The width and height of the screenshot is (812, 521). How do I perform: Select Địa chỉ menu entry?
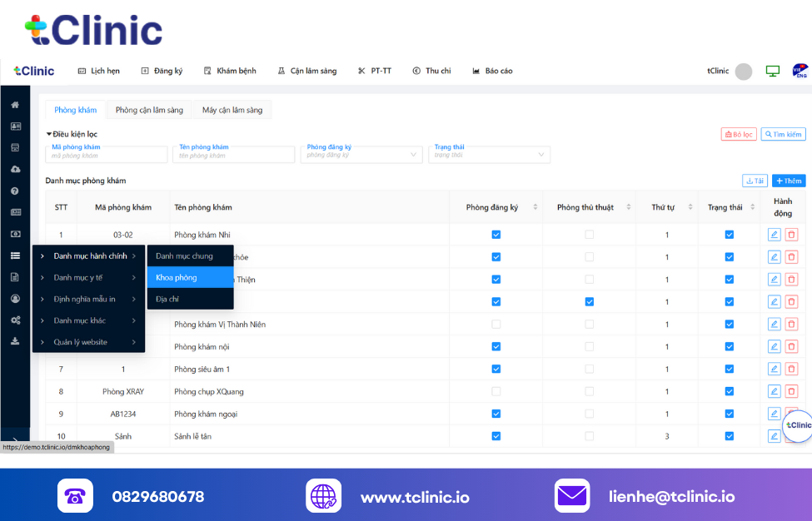[191, 299]
